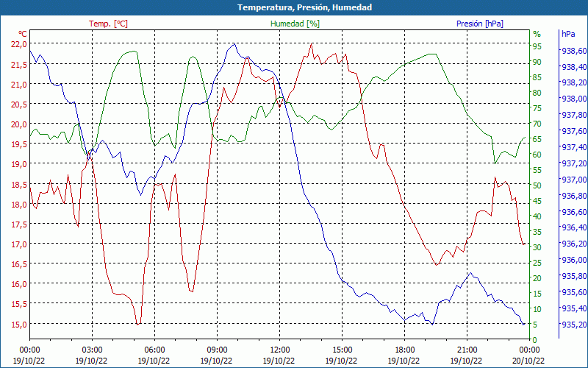Click the 938,40 pressure axis value
This screenshot has width=588, height=368.
pos(574,67)
